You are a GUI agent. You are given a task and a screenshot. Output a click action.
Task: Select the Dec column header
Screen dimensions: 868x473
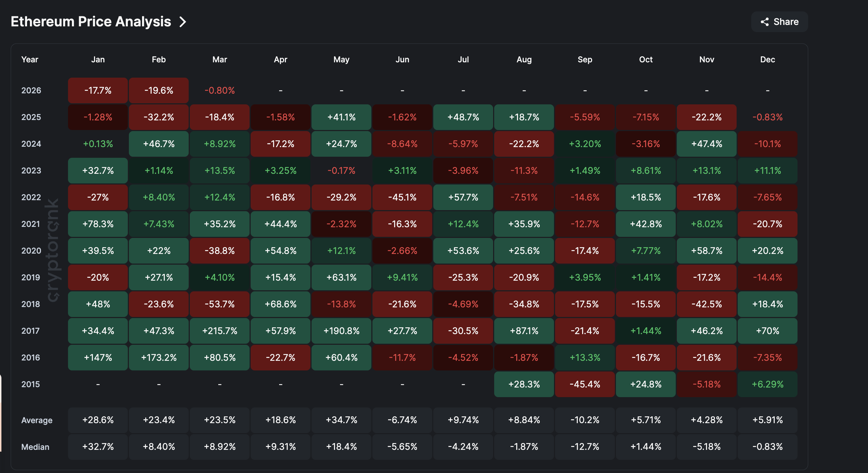(x=767, y=59)
